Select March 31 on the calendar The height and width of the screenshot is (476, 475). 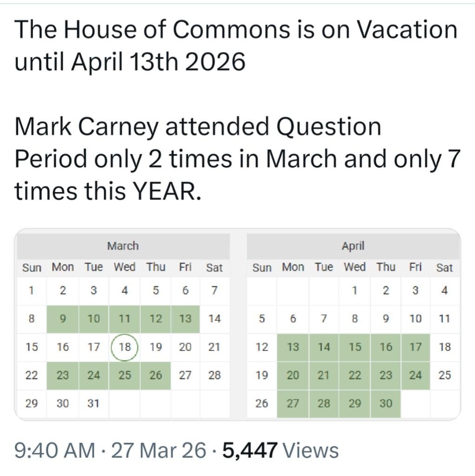[x=93, y=403]
